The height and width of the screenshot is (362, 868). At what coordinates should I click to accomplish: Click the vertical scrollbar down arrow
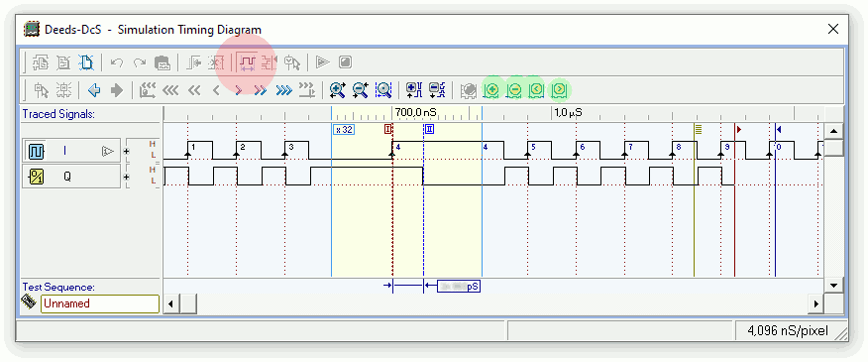(x=834, y=285)
